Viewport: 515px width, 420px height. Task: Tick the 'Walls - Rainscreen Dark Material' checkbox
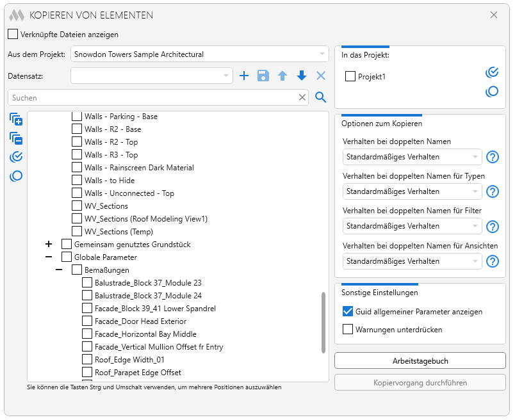(x=77, y=168)
